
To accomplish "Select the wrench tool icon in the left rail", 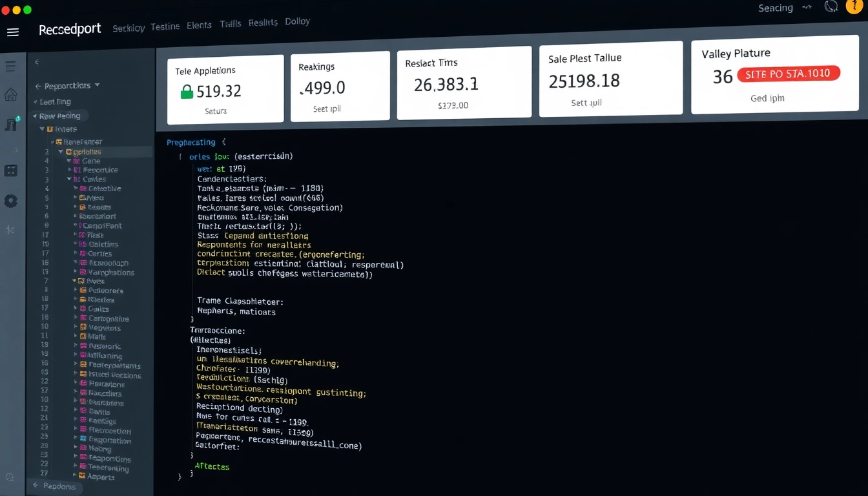I will coord(10,230).
